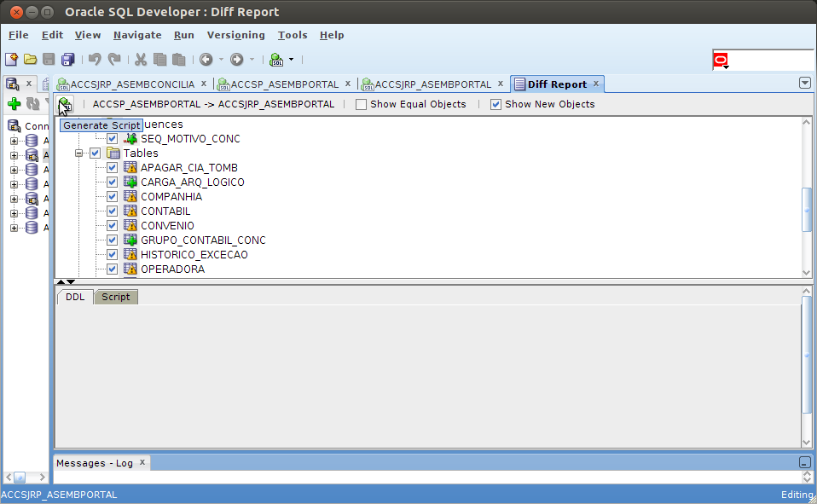Open the editor tab list dropdown

tap(804, 83)
